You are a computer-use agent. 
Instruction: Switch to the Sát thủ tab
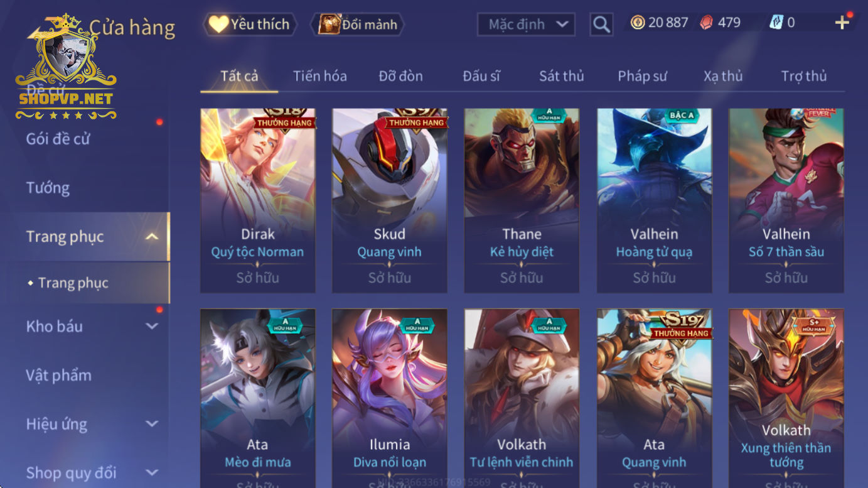(x=562, y=76)
